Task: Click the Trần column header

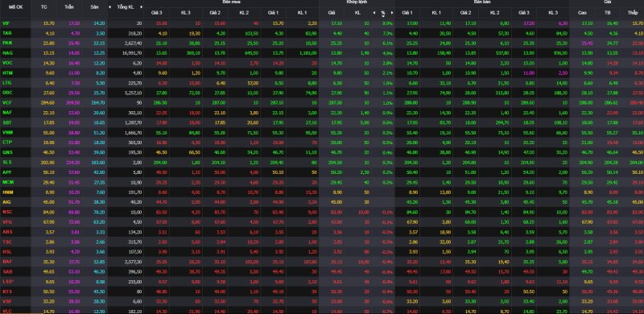Action: pyautogui.click(x=69, y=7)
